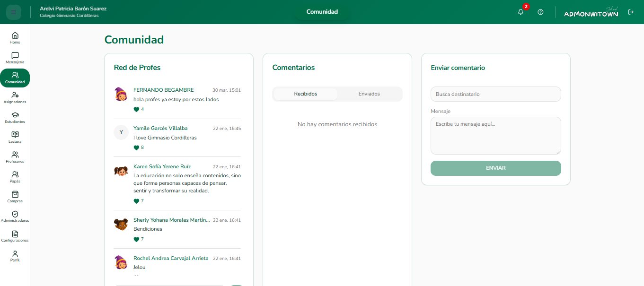644x286 pixels.
Task: Like Yamile Garcés Villalba's post heart
Action: pos(136,147)
